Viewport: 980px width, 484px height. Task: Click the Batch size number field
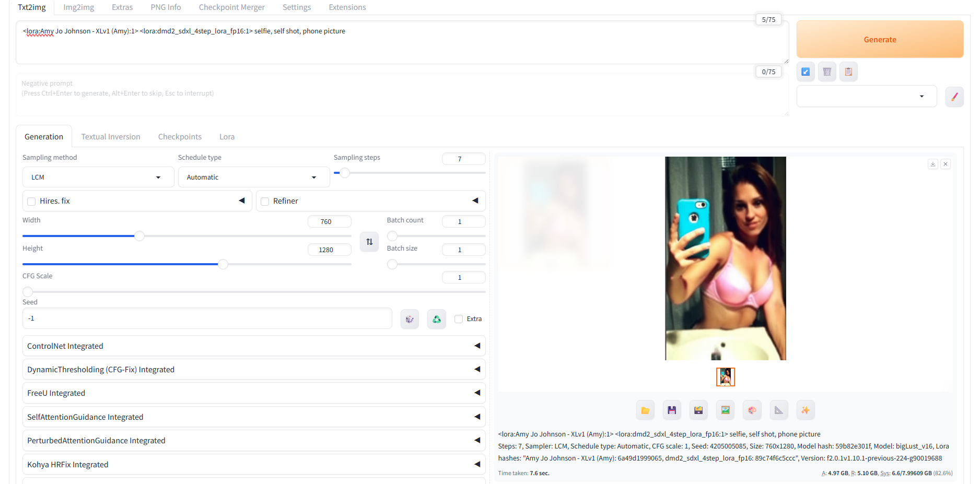click(x=463, y=250)
